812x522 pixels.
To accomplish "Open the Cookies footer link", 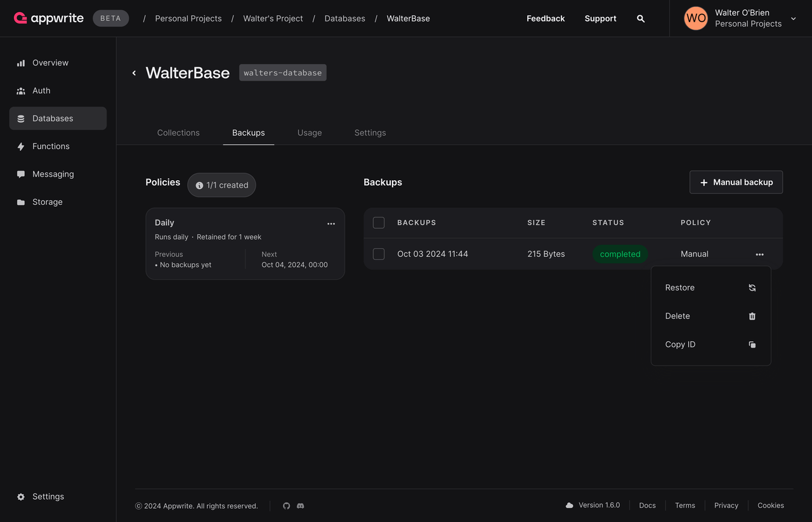I will [x=771, y=506].
